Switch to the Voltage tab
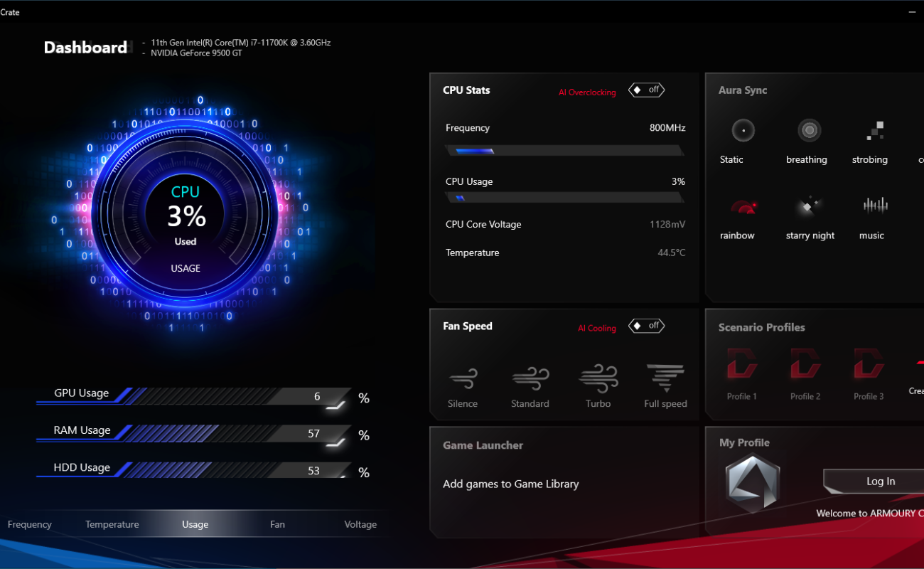This screenshot has width=924, height=569. (360, 525)
